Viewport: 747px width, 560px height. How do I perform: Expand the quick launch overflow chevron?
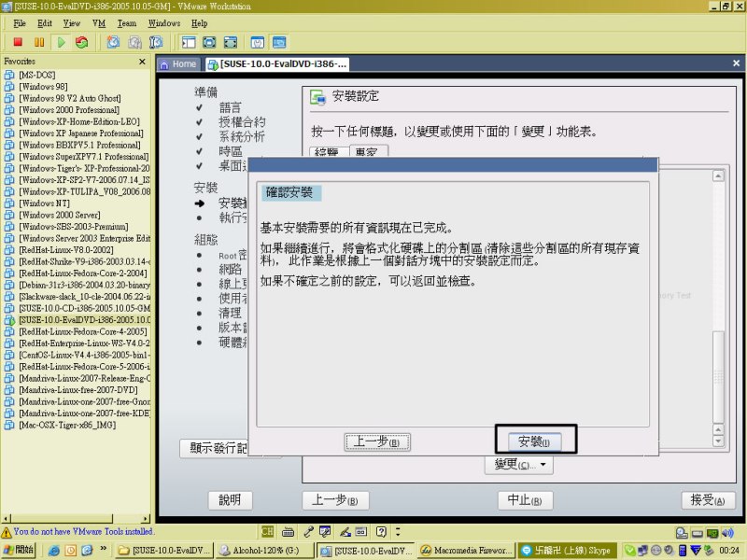tap(104, 550)
